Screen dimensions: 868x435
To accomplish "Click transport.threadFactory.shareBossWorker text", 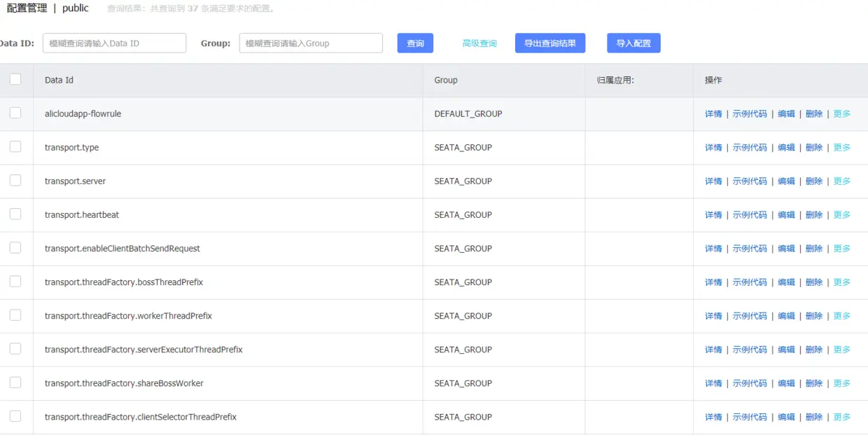I will click(x=124, y=383).
